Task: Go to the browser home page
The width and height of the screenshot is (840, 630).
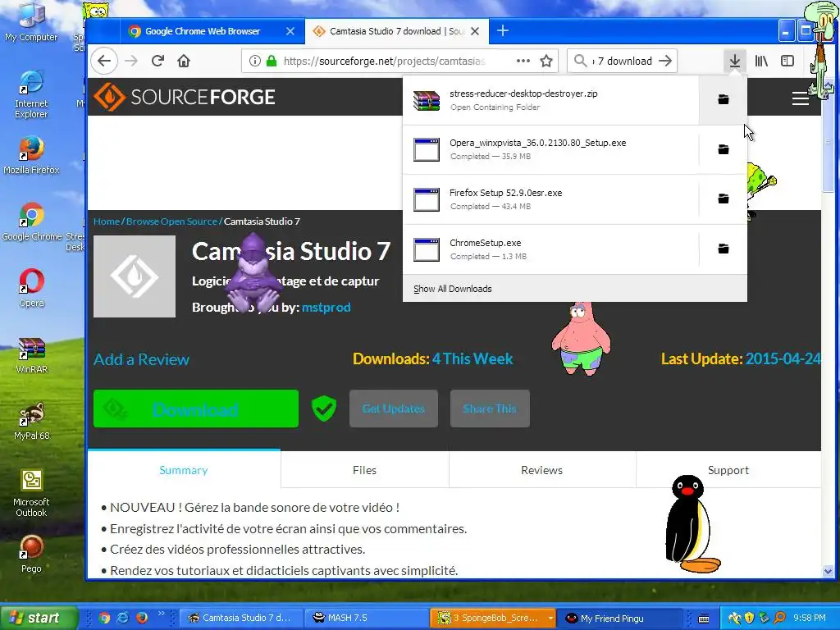Action: click(184, 61)
